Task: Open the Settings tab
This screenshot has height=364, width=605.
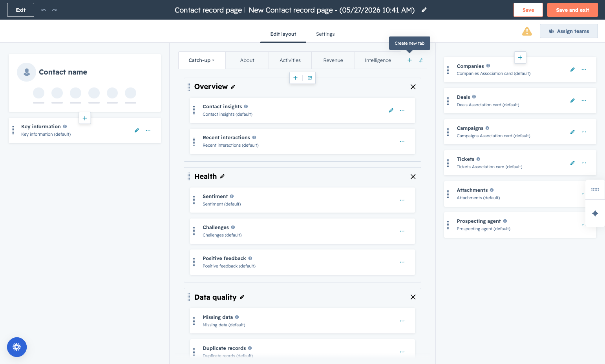Action: coord(325,34)
